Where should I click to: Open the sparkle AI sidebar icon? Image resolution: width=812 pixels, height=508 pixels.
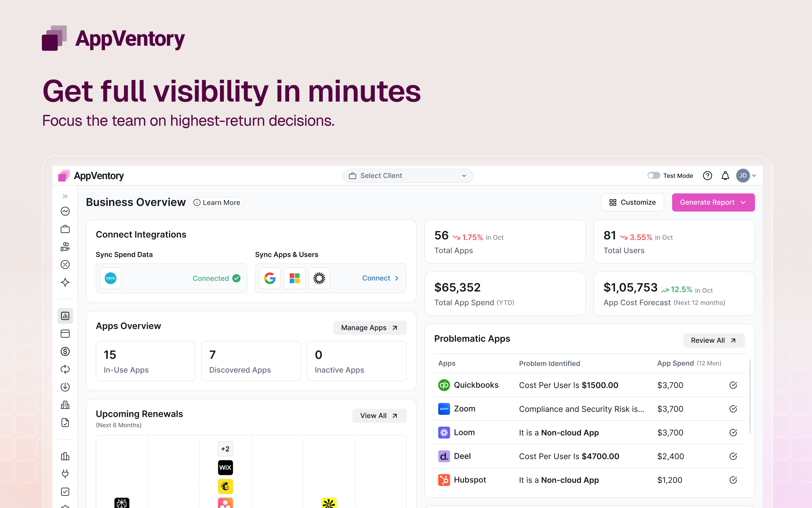[x=65, y=282]
